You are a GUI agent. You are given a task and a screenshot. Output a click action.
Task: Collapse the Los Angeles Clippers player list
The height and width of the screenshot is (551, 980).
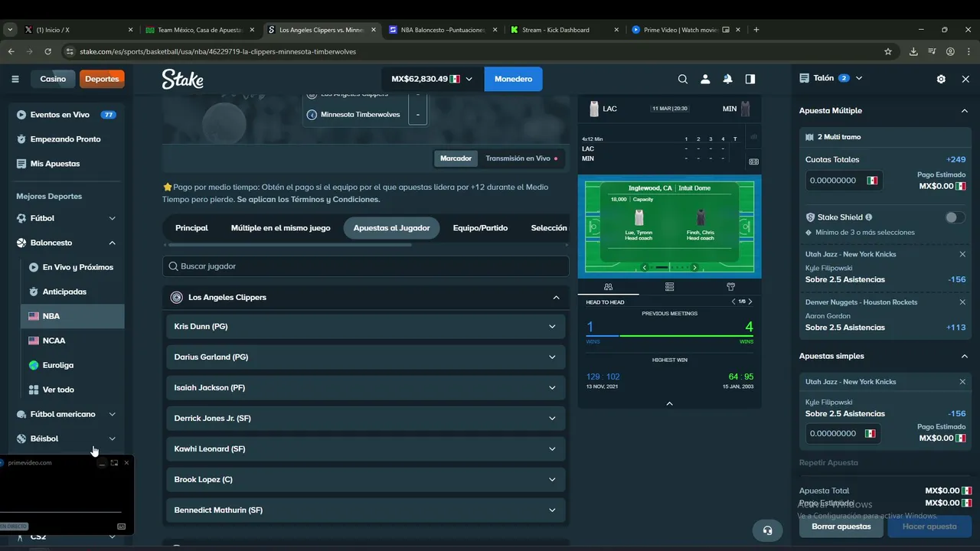click(556, 298)
